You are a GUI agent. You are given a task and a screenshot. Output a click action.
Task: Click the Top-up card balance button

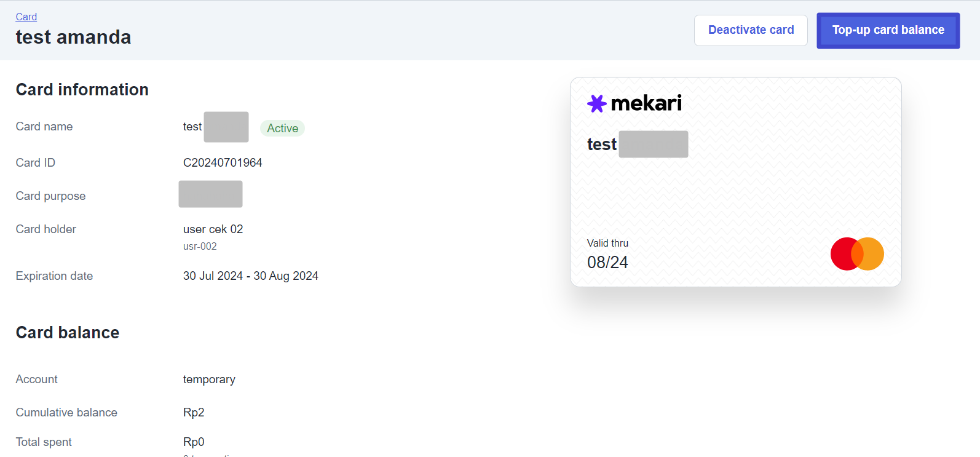tap(888, 30)
